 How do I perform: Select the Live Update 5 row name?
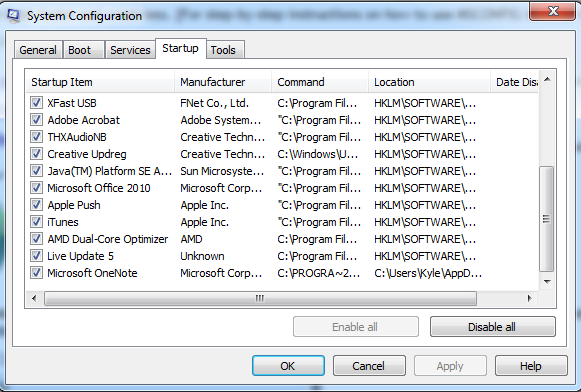point(80,256)
